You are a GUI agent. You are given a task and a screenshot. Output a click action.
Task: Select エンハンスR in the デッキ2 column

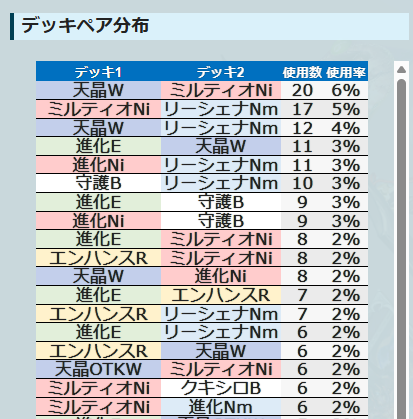(x=221, y=295)
